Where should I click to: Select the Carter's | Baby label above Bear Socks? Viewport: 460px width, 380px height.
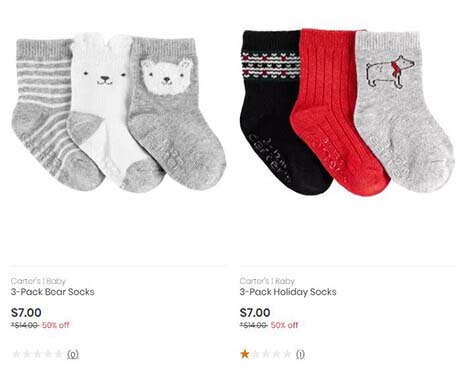tap(38, 281)
